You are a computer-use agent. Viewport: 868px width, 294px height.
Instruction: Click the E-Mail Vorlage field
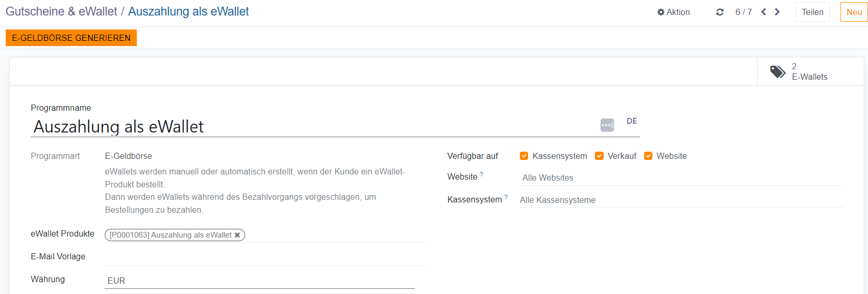(x=265, y=257)
